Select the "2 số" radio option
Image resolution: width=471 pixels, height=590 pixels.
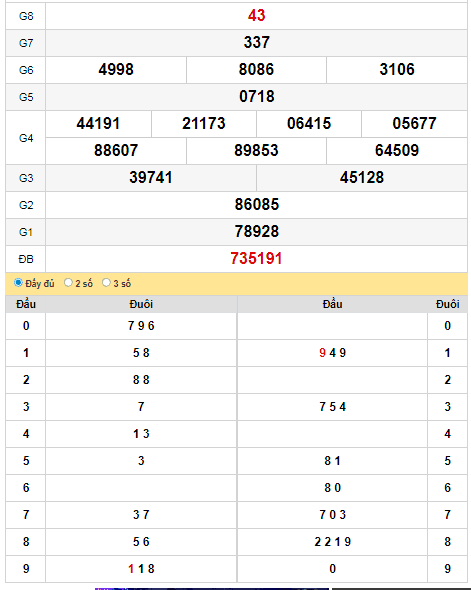pyautogui.click(x=68, y=283)
